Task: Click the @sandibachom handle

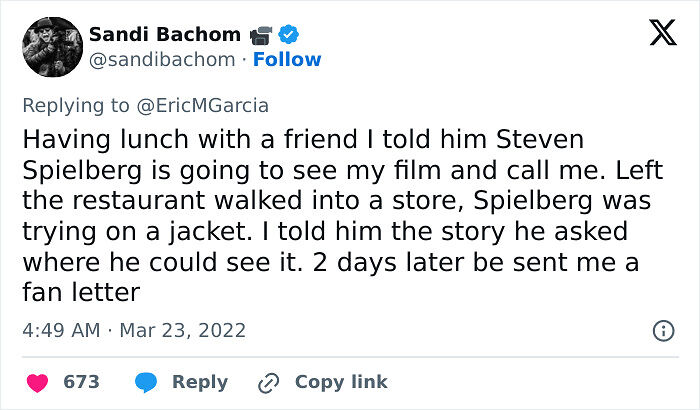Action: tap(162, 59)
